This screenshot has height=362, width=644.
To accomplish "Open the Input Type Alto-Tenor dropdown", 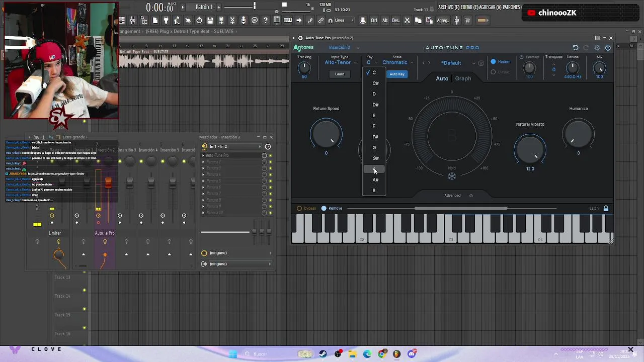I will 340,62.
